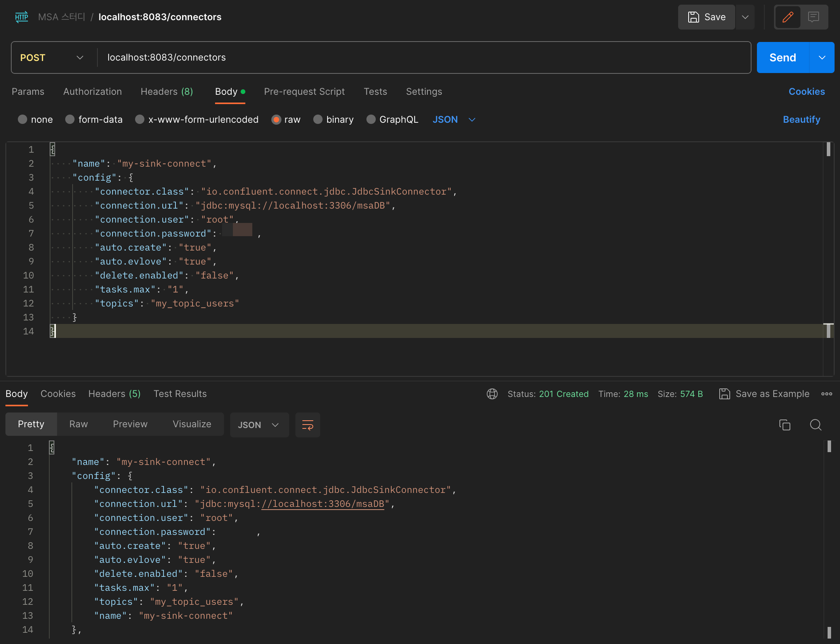This screenshot has height=644, width=840.
Task: Select the none body radio option
Action: click(x=23, y=120)
